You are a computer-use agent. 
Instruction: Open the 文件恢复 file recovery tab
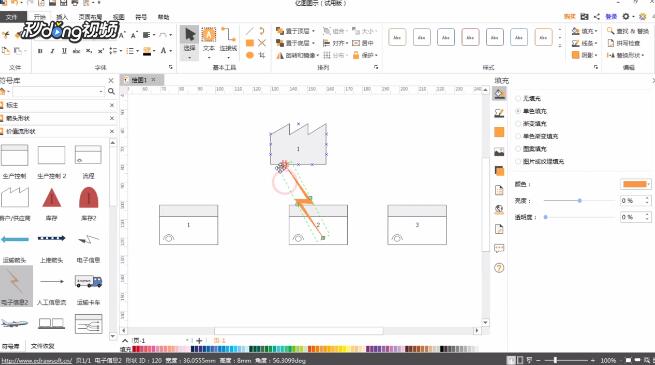(43, 346)
